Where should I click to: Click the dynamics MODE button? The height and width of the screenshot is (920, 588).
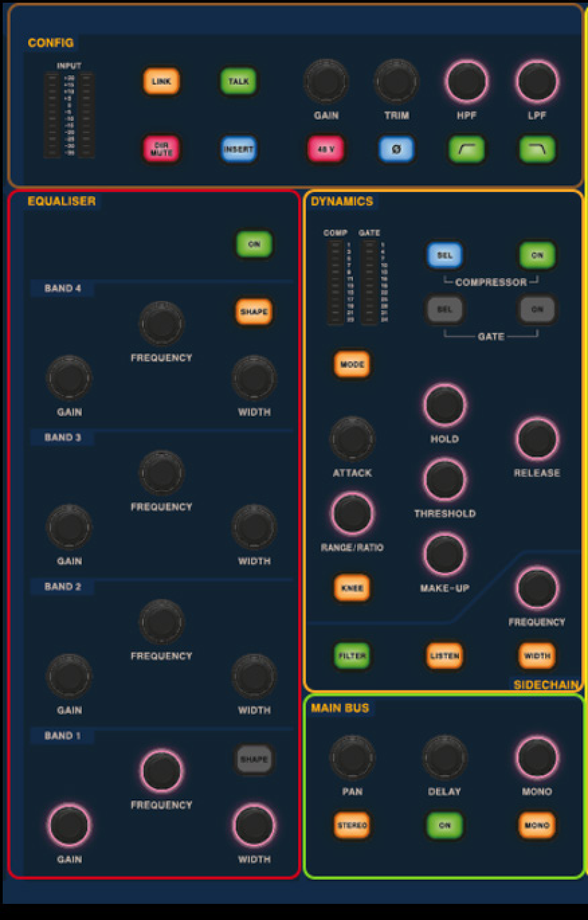tap(352, 365)
